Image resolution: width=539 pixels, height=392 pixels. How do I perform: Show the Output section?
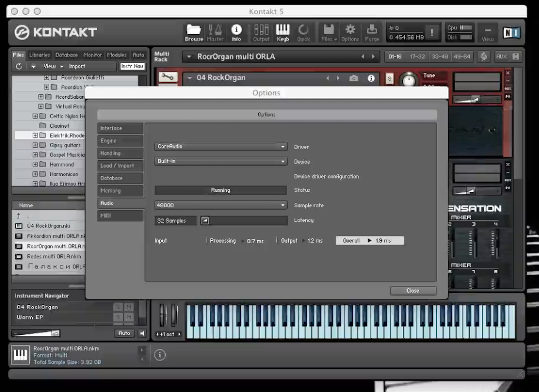point(261,33)
